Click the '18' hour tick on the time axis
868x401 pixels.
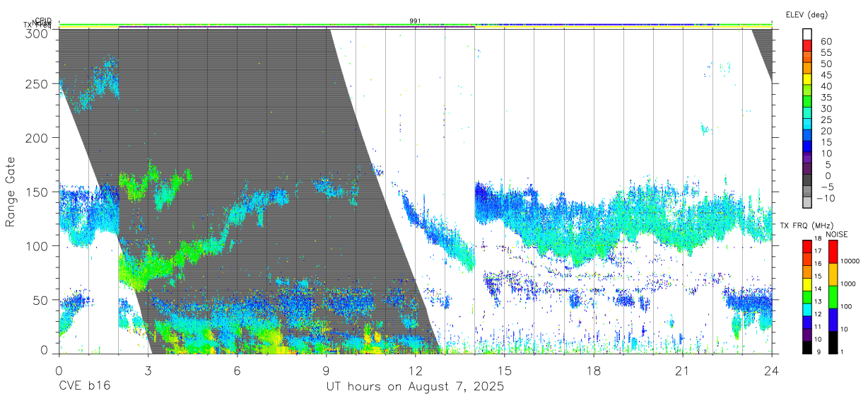(x=593, y=371)
